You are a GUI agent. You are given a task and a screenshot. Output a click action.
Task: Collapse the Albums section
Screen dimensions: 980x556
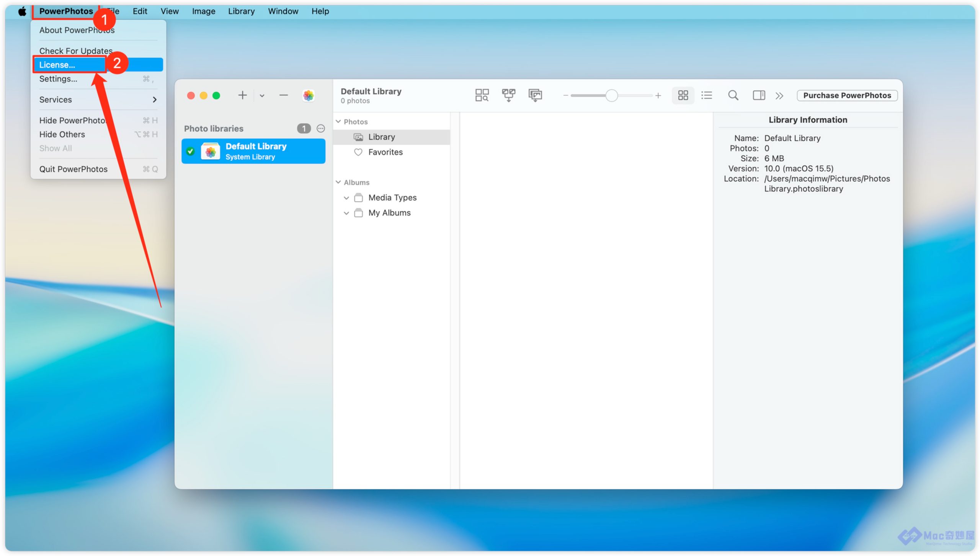[x=338, y=183]
